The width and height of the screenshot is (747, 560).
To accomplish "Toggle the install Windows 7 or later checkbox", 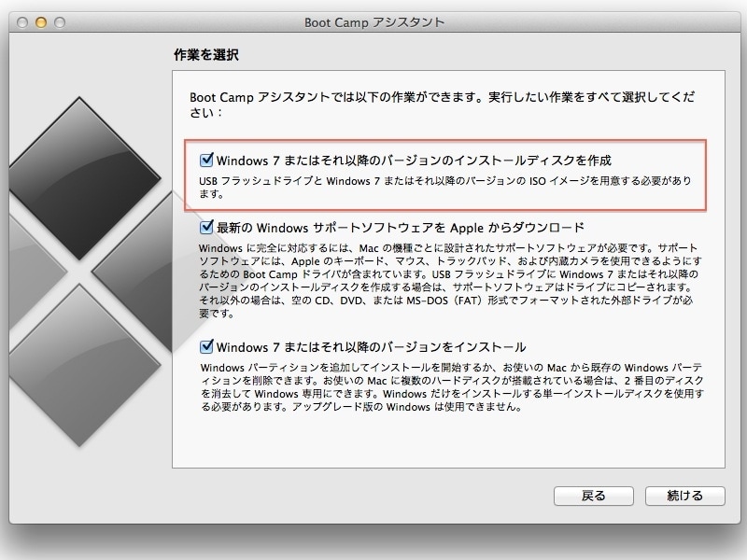I will (x=206, y=346).
